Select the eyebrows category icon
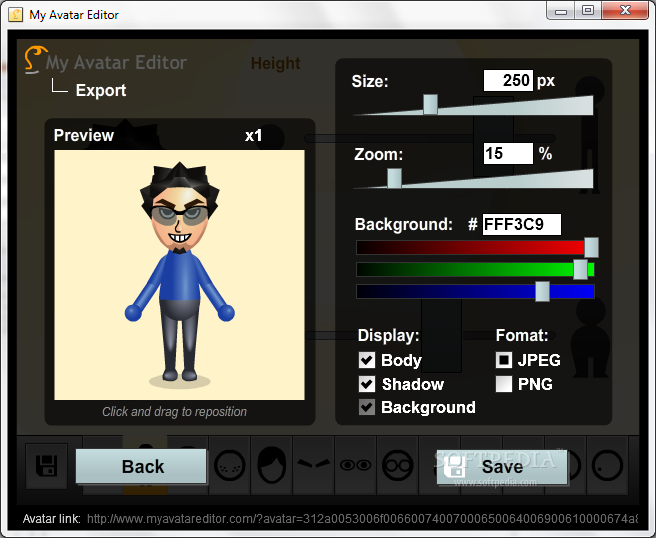This screenshot has height=538, width=656. (x=313, y=463)
